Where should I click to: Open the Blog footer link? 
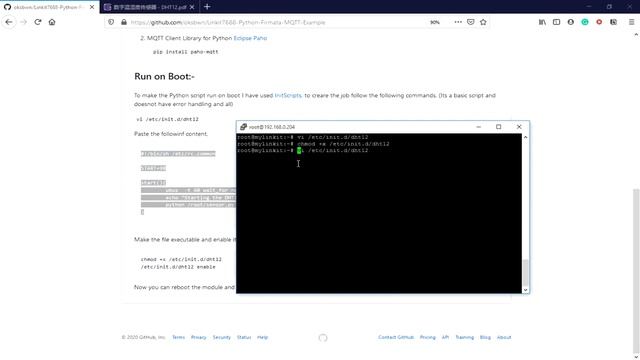485,337
